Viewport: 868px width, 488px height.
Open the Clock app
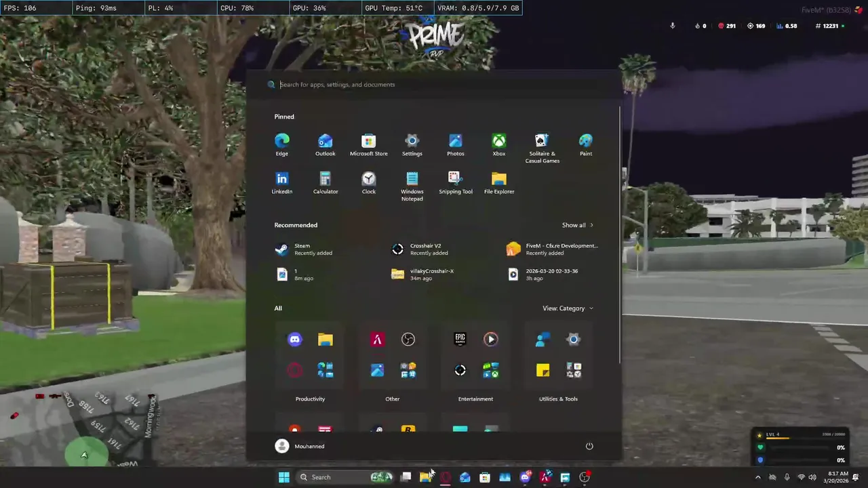pos(368,183)
